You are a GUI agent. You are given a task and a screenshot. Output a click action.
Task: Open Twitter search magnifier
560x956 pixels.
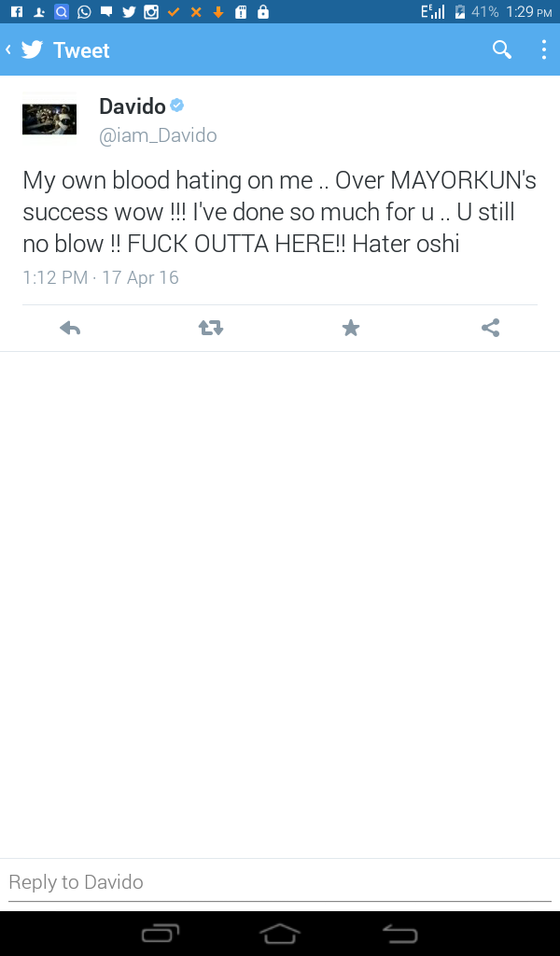coord(502,50)
